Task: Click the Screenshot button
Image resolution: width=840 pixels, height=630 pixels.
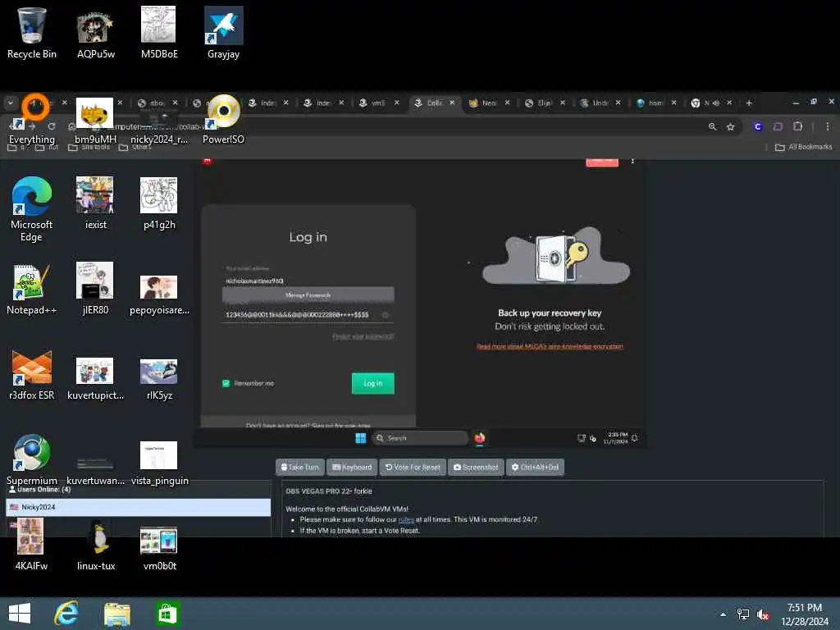Action: tap(476, 467)
